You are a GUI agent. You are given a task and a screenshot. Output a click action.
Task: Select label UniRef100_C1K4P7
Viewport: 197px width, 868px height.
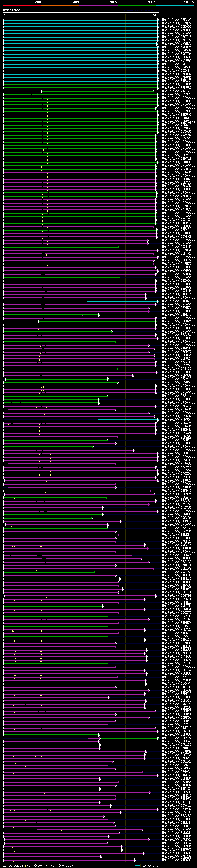[x=176, y=738]
